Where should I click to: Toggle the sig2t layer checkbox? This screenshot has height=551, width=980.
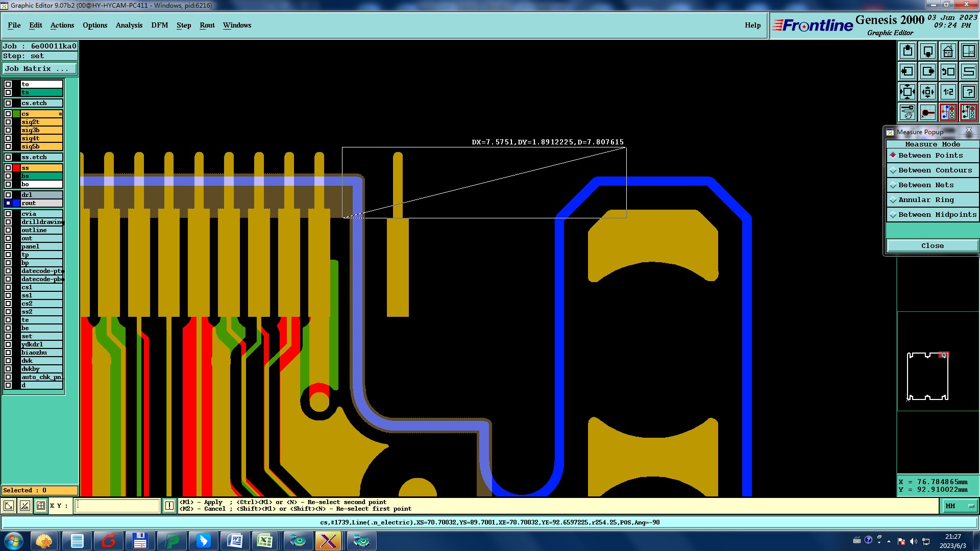(8, 122)
